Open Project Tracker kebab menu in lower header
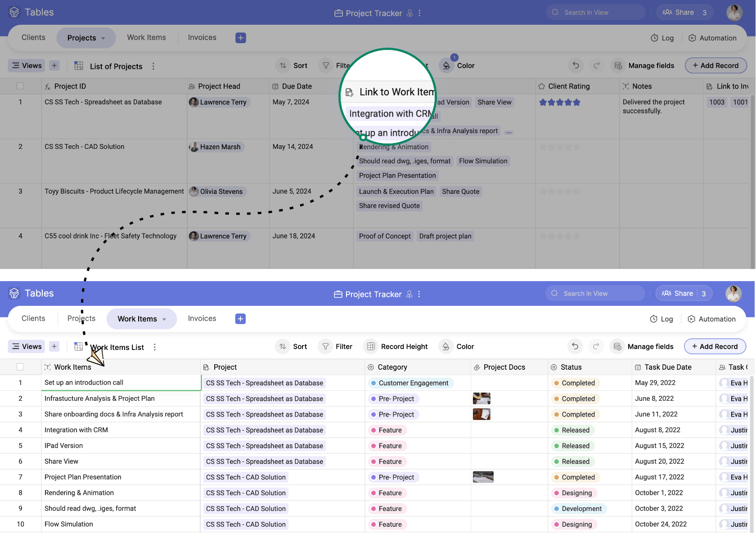Image resolution: width=756 pixels, height=533 pixels. point(419,294)
